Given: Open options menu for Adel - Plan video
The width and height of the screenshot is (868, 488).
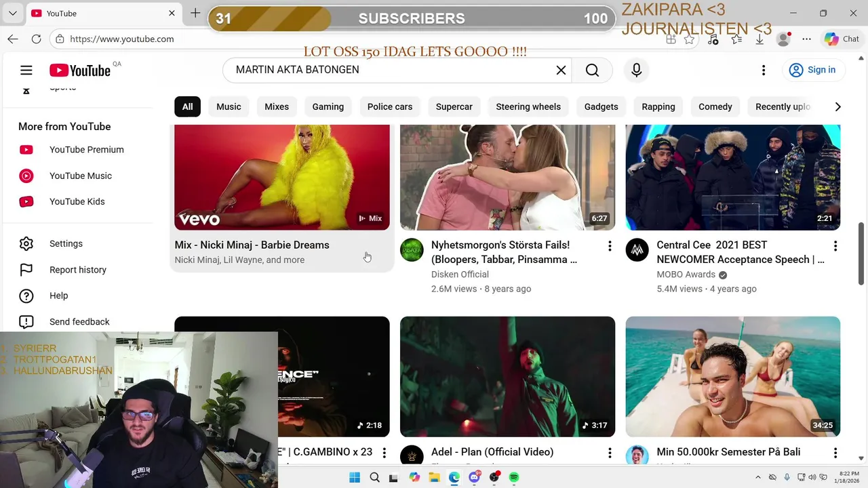Looking at the screenshot, I should 610,453.
